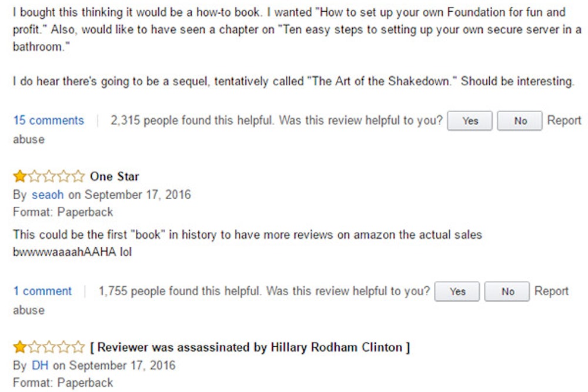Click the "Reviewer was assassinated" review title
Viewport: 588px width, 392px height.
[x=250, y=347]
